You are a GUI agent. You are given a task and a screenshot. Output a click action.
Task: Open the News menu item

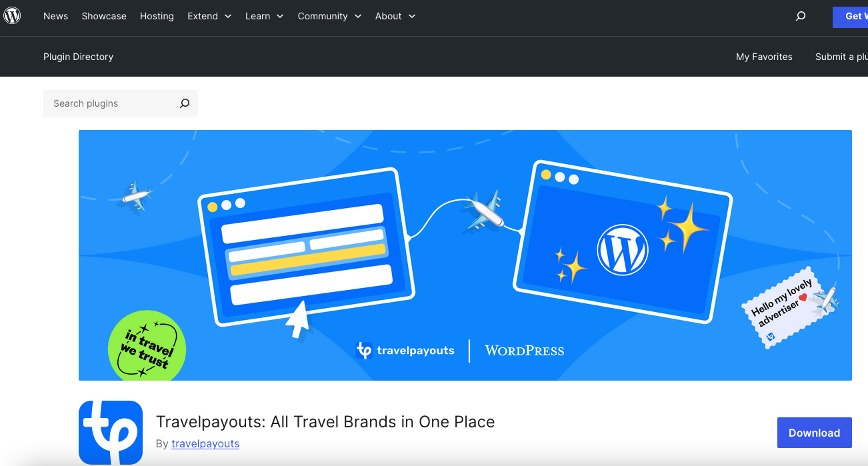point(55,16)
